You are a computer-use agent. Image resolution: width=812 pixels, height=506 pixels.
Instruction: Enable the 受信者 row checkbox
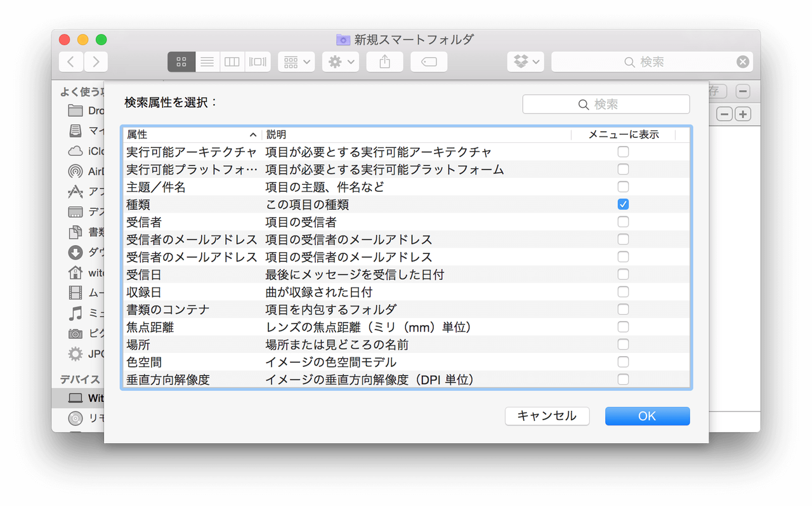tap(623, 222)
